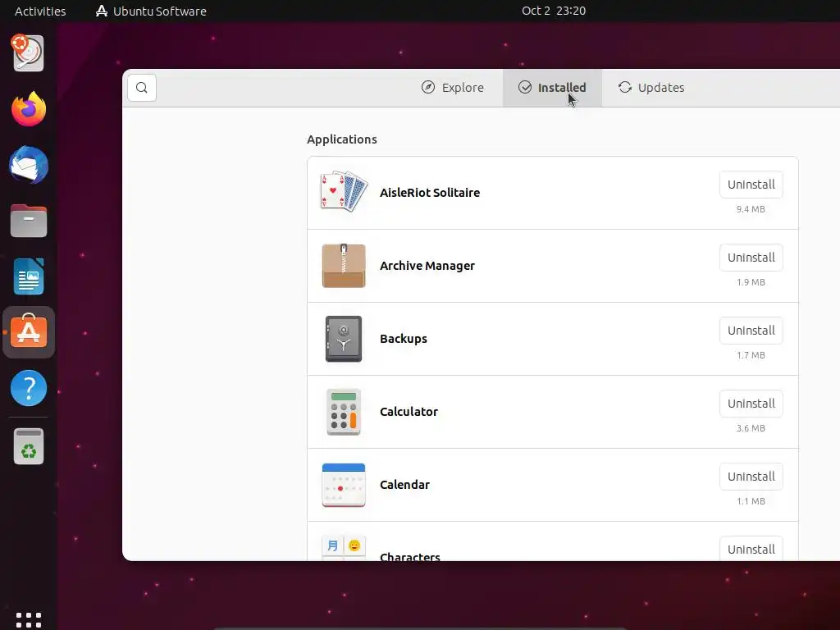Open the clock showing Oct 2 23:20
Image resolution: width=840 pixels, height=630 pixels.
pos(554,11)
